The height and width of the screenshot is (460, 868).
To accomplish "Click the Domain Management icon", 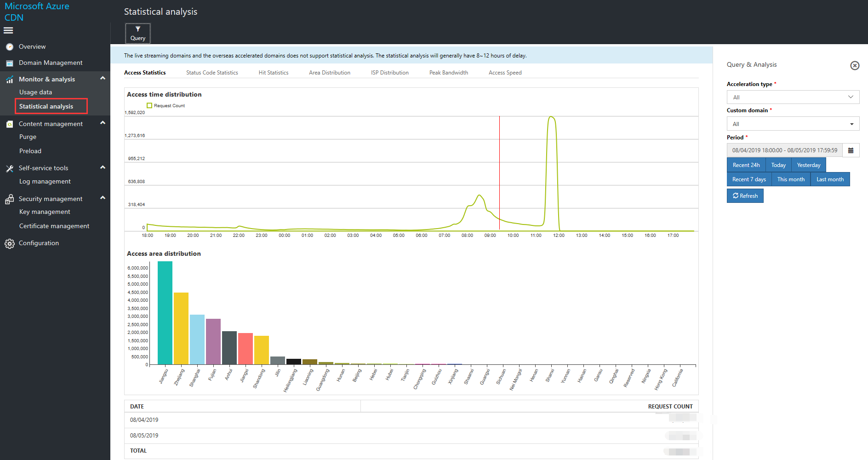I will click(x=10, y=63).
